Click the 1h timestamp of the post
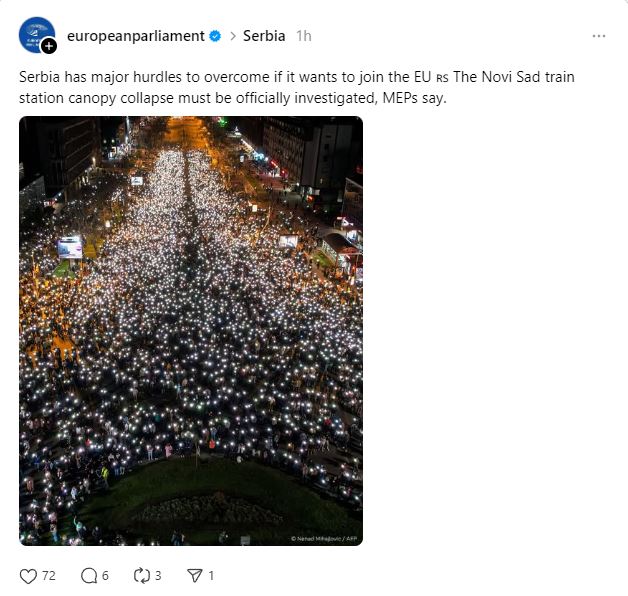 point(304,36)
